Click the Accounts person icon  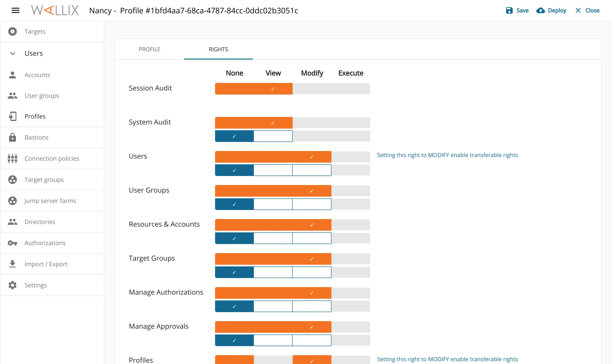click(x=12, y=75)
